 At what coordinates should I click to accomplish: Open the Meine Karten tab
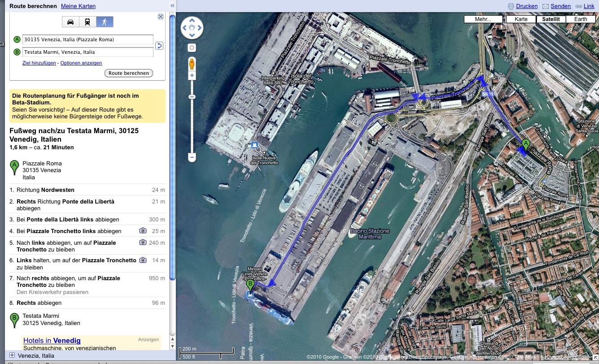(x=78, y=6)
